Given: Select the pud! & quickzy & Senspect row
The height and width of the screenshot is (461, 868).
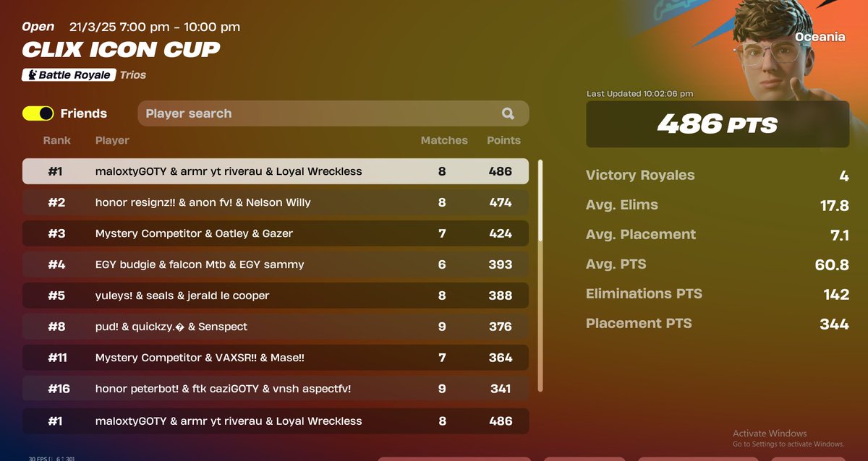Looking at the screenshot, I should click(x=276, y=327).
